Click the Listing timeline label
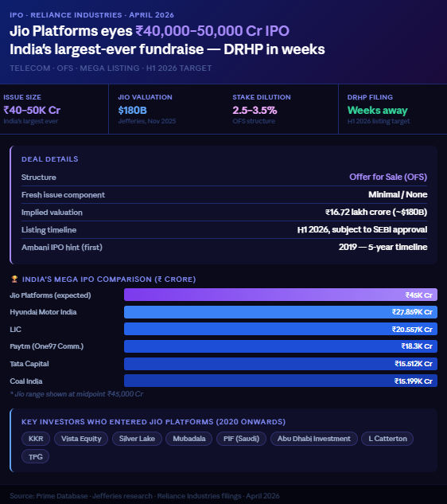The width and height of the screenshot is (447, 504). (49, 230)
